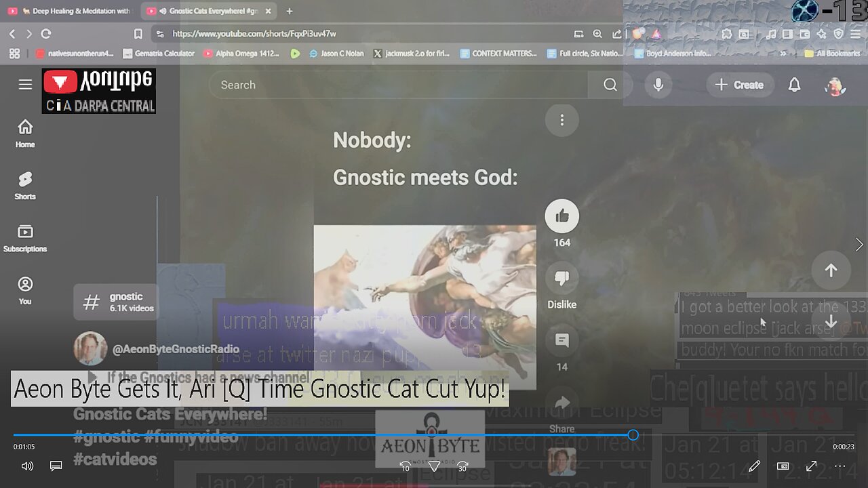Viewport: 868px width, 488px height.
Task: Click the gnostic hashtag chip
Action: point(116,302)
